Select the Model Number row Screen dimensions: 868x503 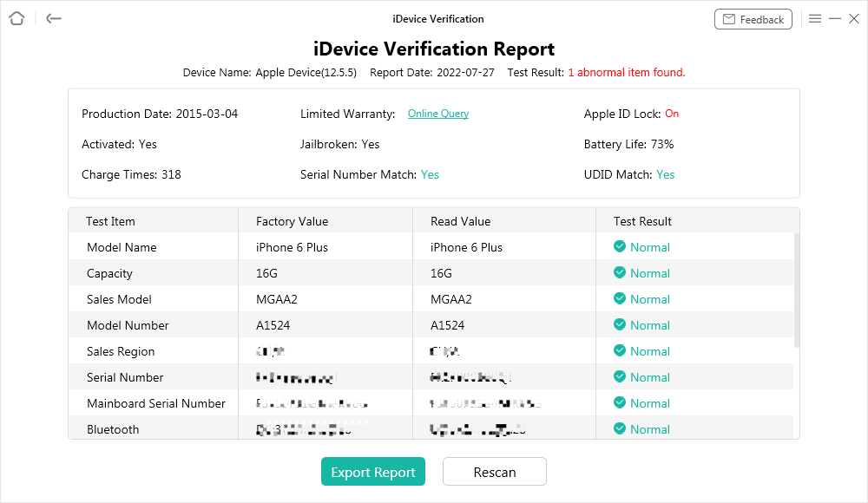click(x=128, y=325)
